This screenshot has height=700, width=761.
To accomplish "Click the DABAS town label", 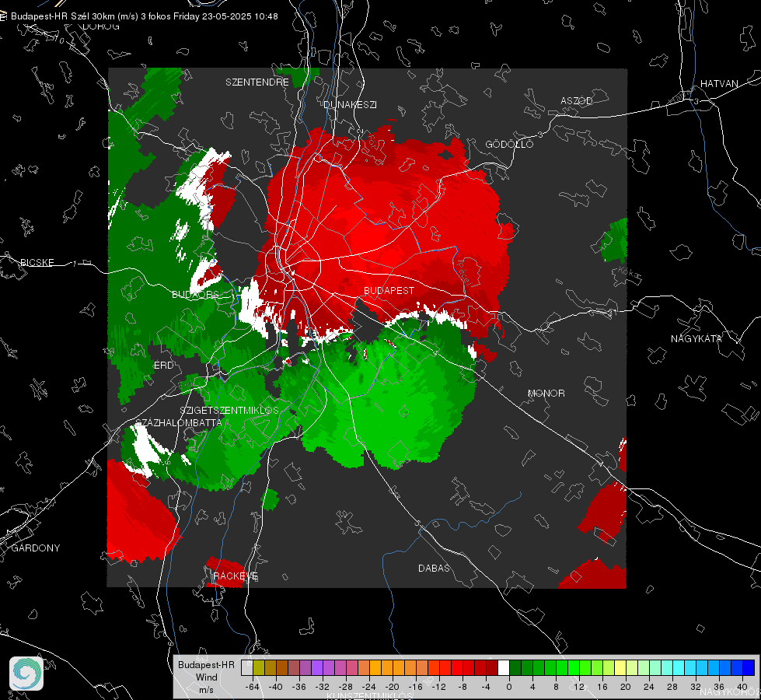I will [x=434, y=568].
